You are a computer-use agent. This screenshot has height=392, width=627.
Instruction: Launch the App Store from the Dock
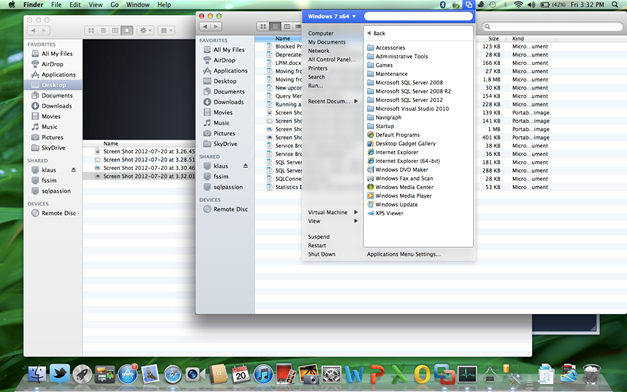[x=128, y=374]
